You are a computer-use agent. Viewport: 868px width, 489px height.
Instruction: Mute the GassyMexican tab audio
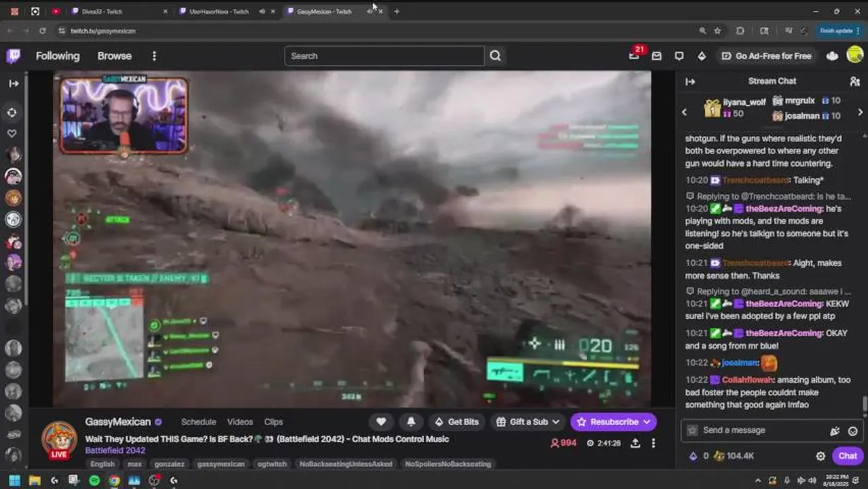point(369,12)
